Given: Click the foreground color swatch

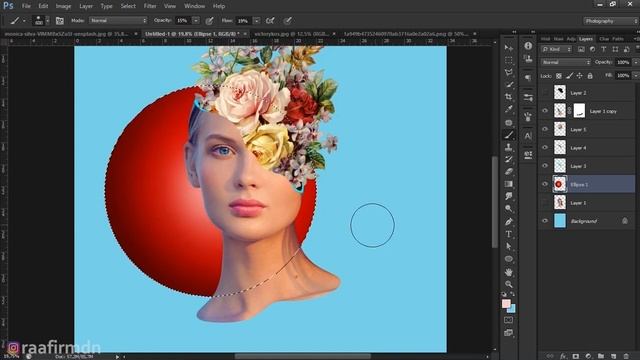Looking at the screenshot, I should coord(506,303).
